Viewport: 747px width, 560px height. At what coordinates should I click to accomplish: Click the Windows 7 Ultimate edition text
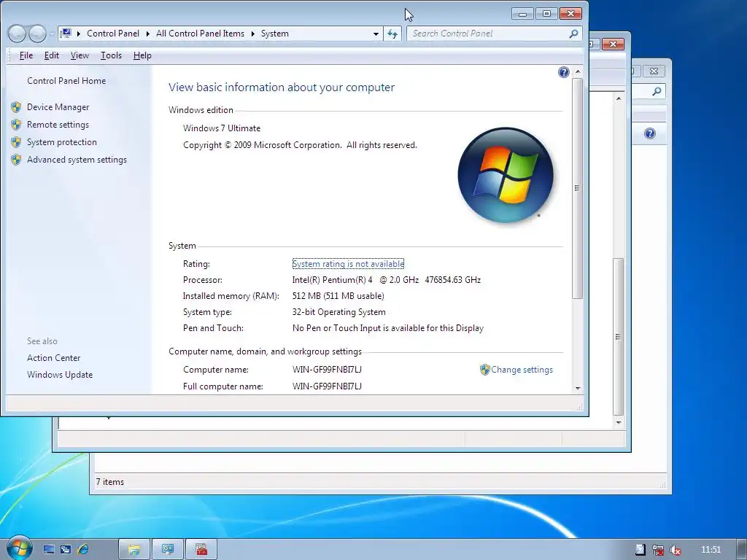(222, 128)
